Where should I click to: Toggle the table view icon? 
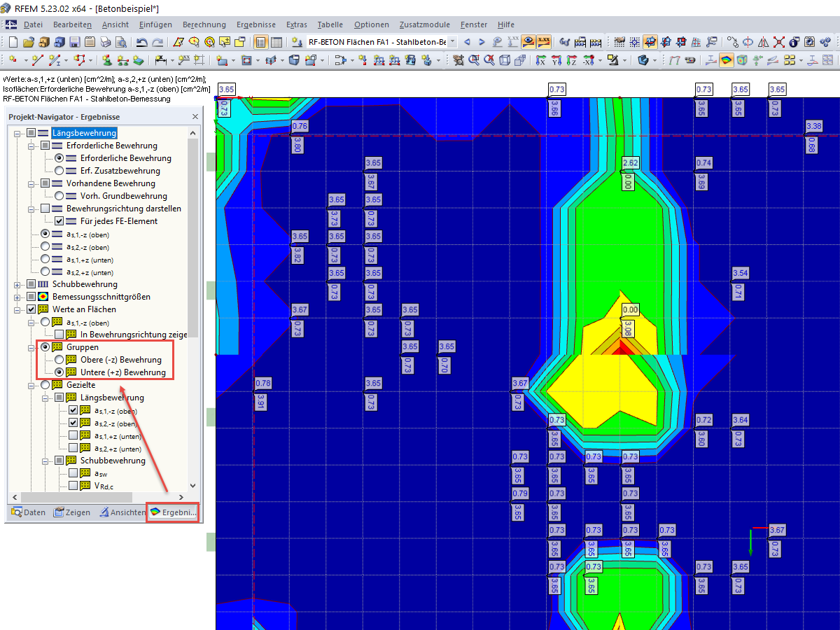click(x=276, y=42)
